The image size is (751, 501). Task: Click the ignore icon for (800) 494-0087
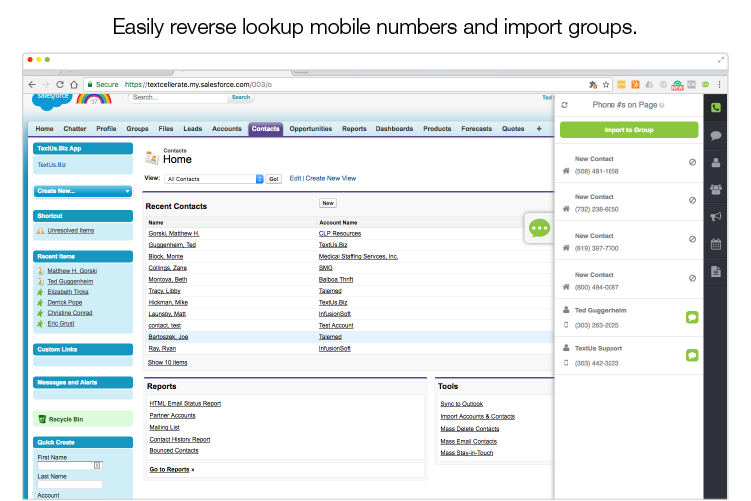click(x=692, y=278)
